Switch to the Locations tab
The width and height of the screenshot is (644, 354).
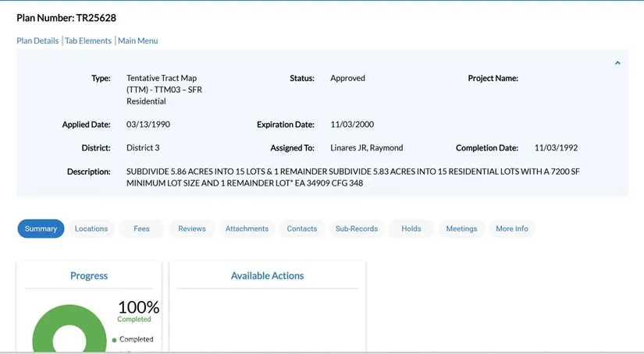coord(91,228)
